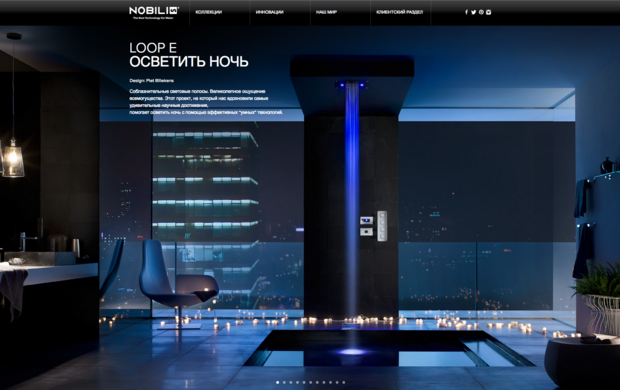Select the first active slide dot
The height and width of the screenshot is (390, 620).
[x=278, y=382]
